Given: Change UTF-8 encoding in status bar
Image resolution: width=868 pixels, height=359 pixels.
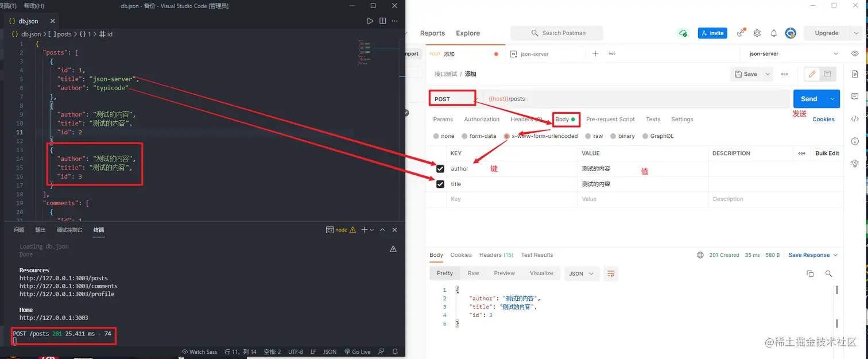Looking at the screenshot, I should (x=296, y=352).
